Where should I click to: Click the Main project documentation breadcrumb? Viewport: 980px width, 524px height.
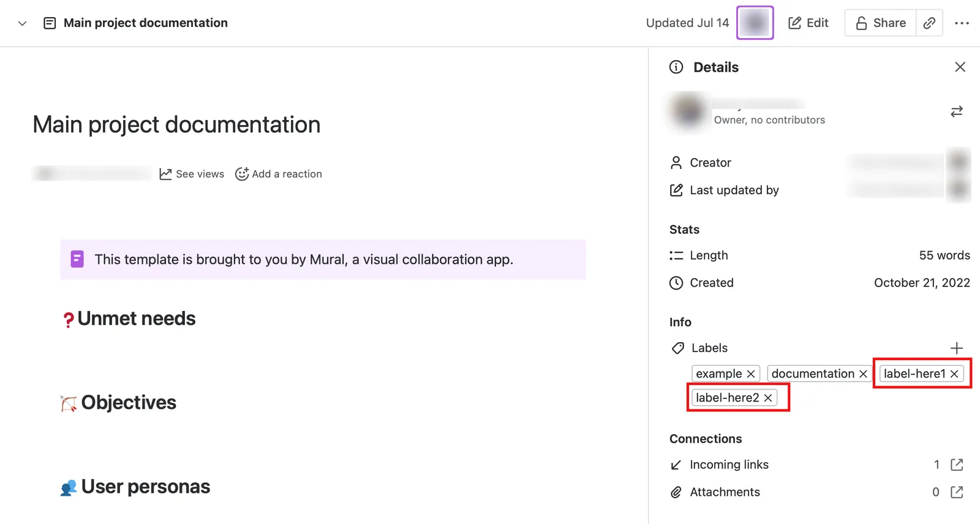[146, 23]
